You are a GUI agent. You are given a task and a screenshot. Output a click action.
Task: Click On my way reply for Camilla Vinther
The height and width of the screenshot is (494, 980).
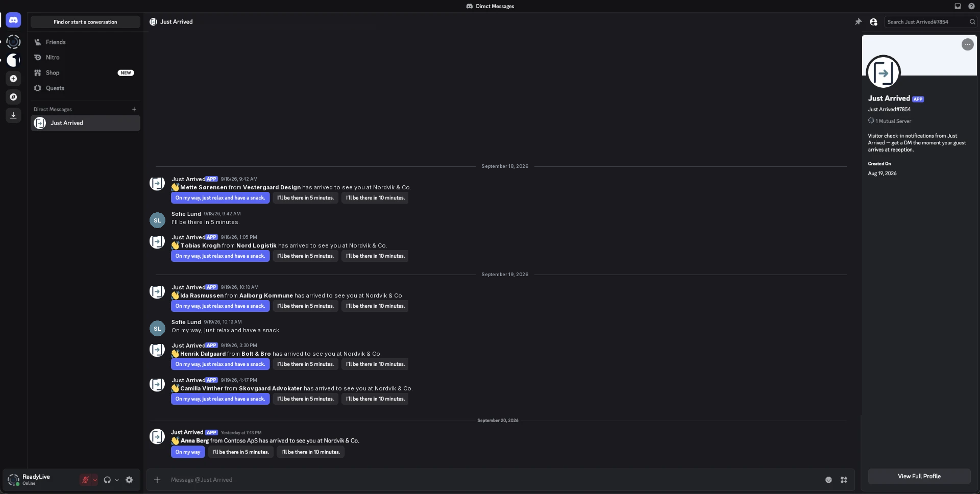pos(220,399)
